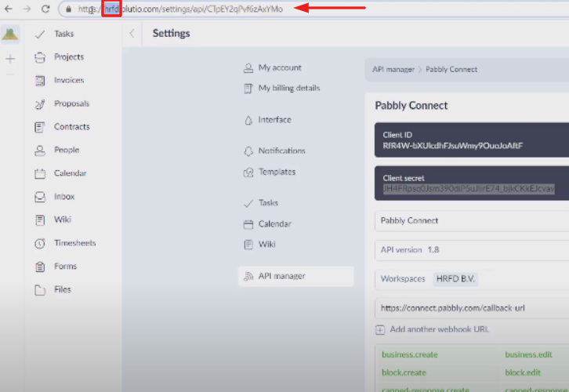Select API manager in the settings menu
This screenshot has width=569, height=392.
tap(295, 276)
